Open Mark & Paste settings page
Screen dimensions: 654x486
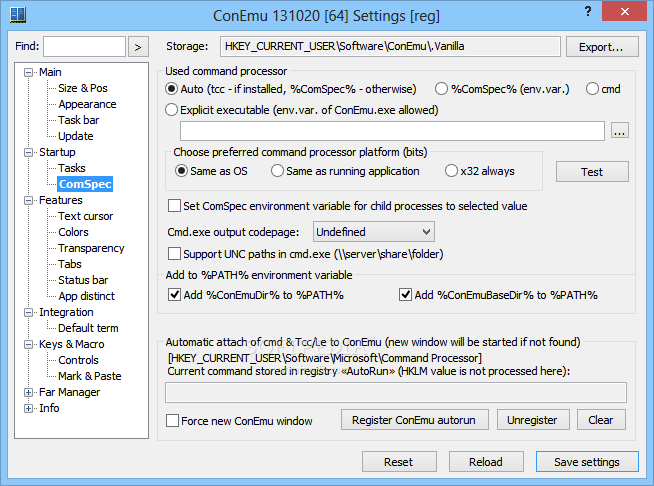(90, 376)
